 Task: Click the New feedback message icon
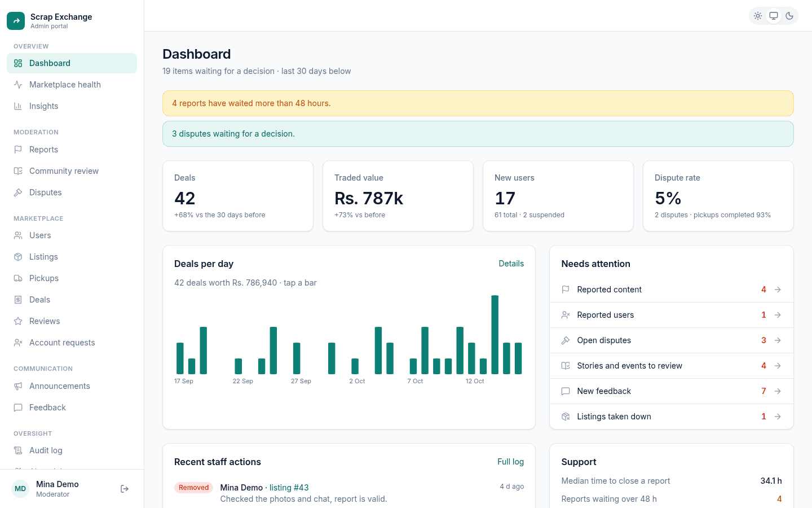566,391
